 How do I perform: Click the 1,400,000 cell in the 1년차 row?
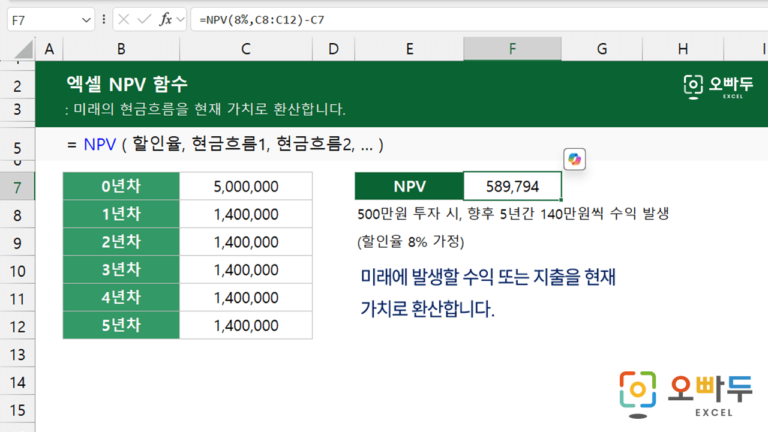point(246,214)
